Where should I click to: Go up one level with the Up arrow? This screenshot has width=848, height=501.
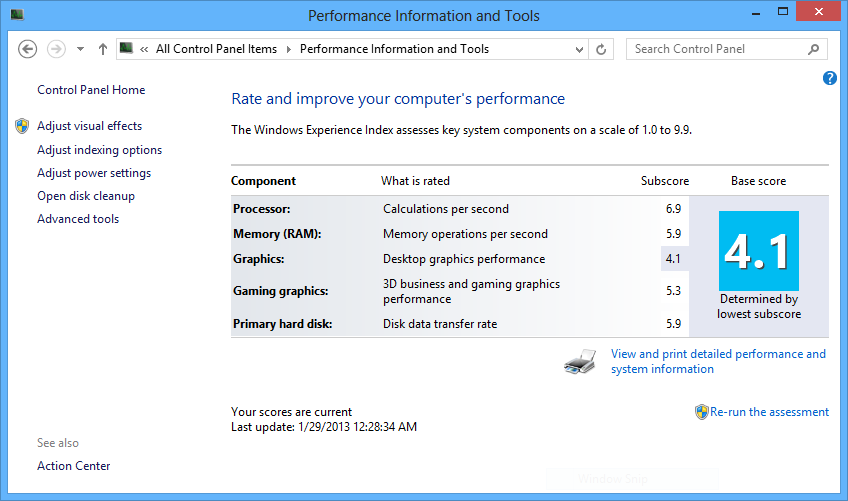pyautogui.click(x=103, y=49)
